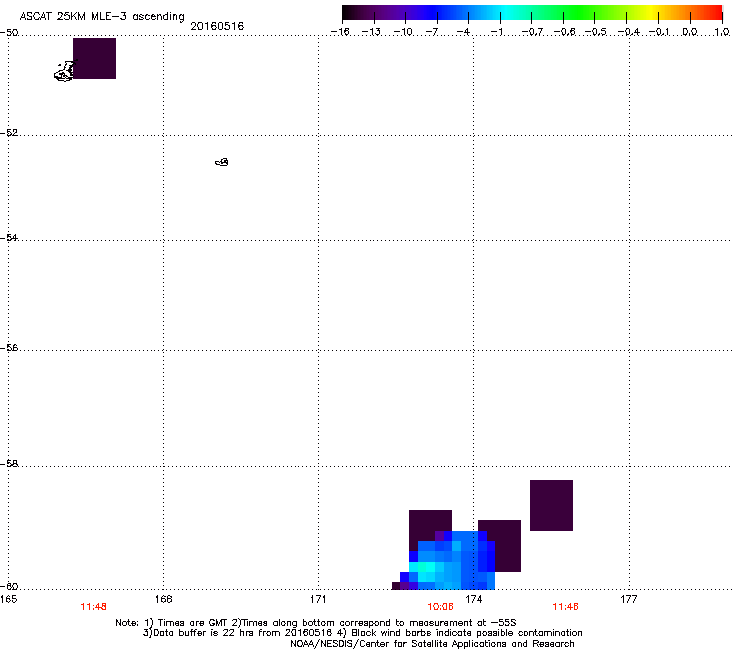The width and height of the screenshot is (740, 650).
Task: Click the 'Data buffer is 22 hrs' note line
Action: coord(362,633)
